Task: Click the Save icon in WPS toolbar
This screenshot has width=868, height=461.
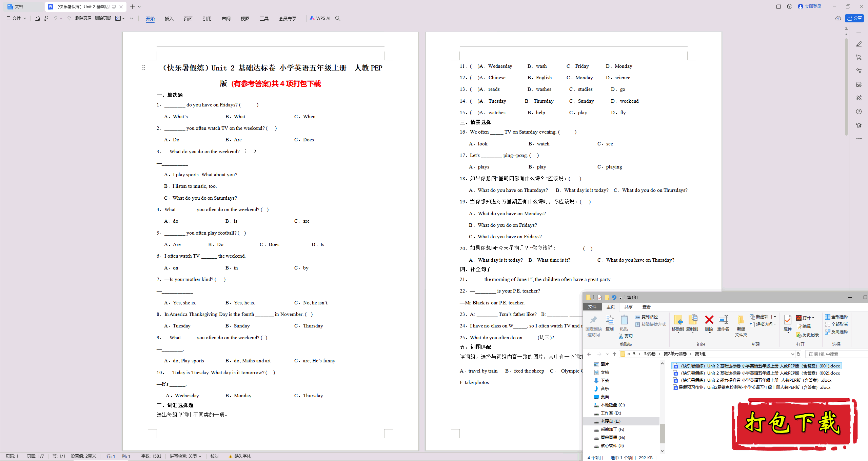Action: 37,18
